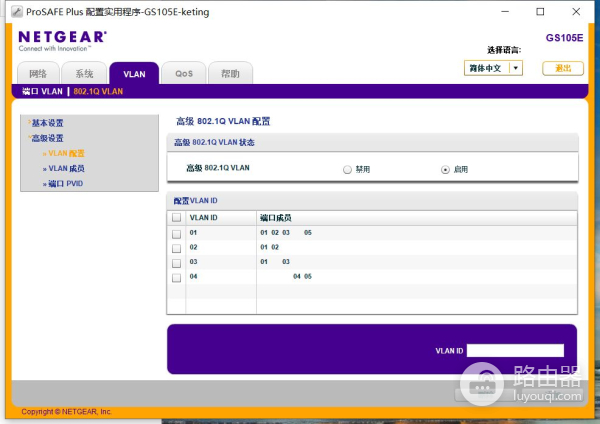Open the QoS tab
Viewport: 600px width, 424px height.
click(x=184, y=73)
